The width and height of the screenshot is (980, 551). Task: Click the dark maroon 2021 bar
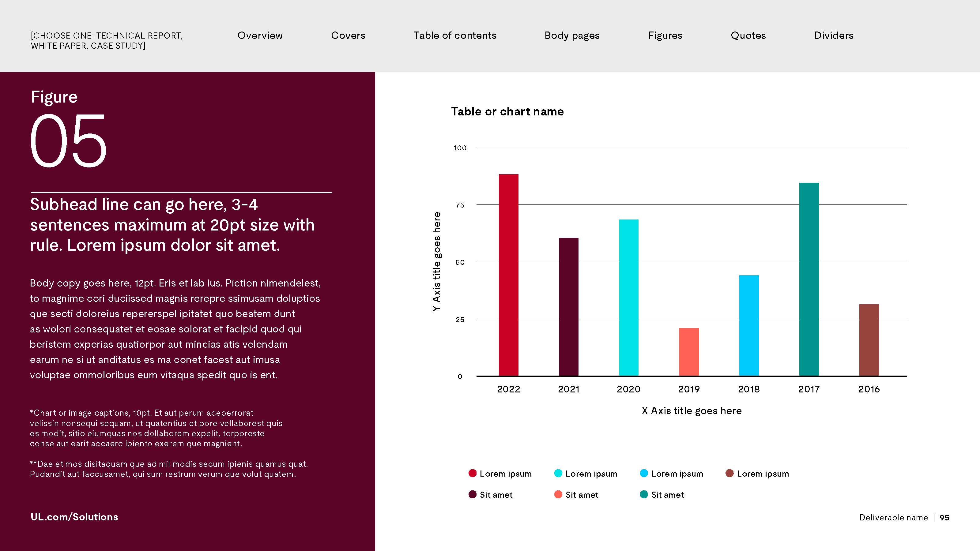click(568, 306)
